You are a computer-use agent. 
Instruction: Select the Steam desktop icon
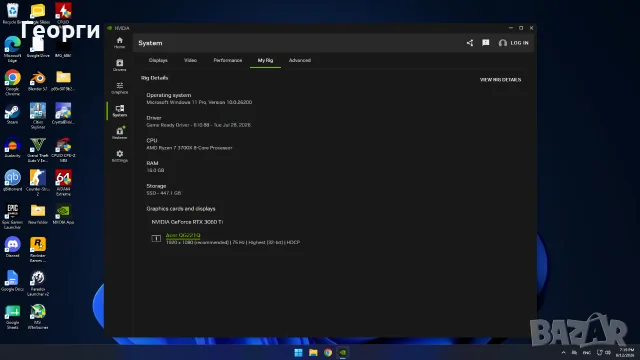pos(12,114)
